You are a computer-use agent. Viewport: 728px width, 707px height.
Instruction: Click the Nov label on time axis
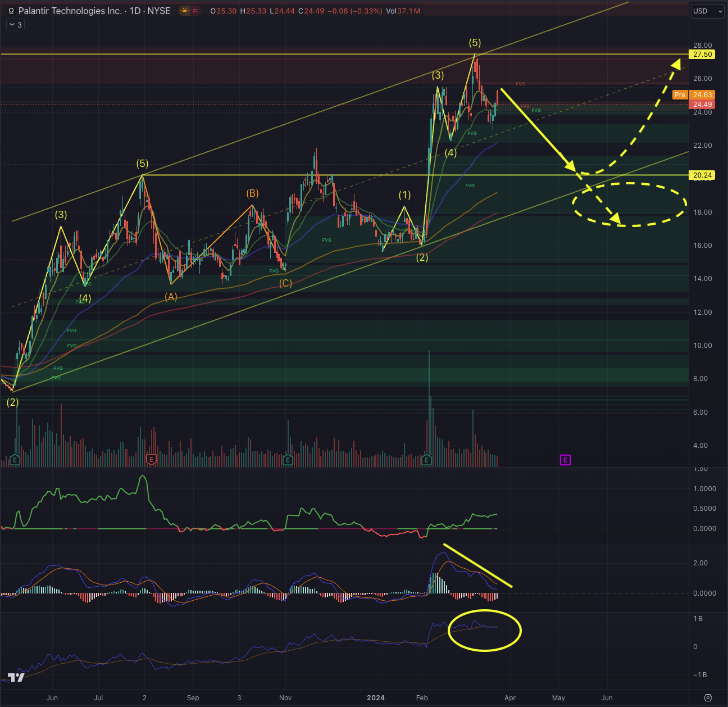(x=285, y=698)
